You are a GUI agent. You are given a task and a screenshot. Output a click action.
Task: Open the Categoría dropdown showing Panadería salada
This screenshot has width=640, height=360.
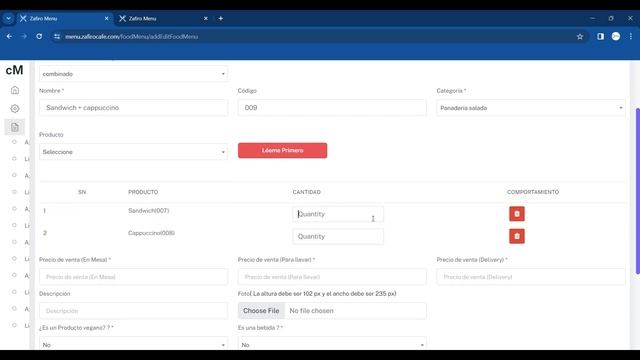[531, 108]
